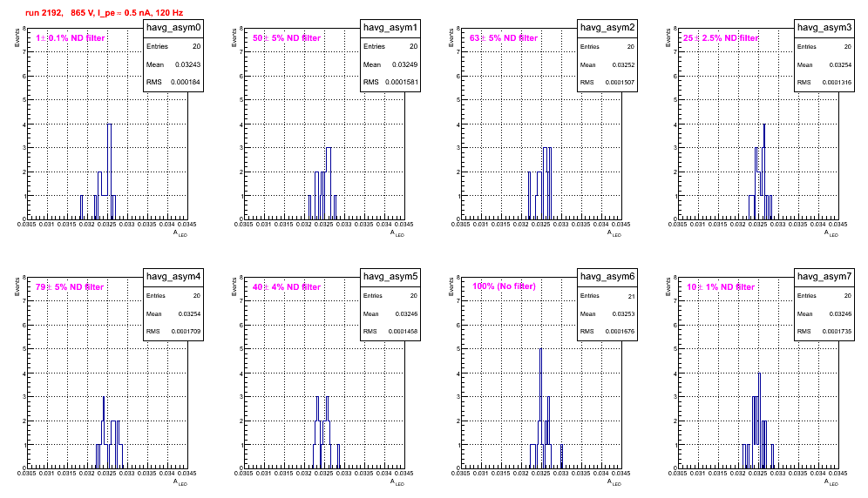Click Entries value 20 in havg_asym7
The width and height of the screenshot is (868, 498).
point(847,296)
